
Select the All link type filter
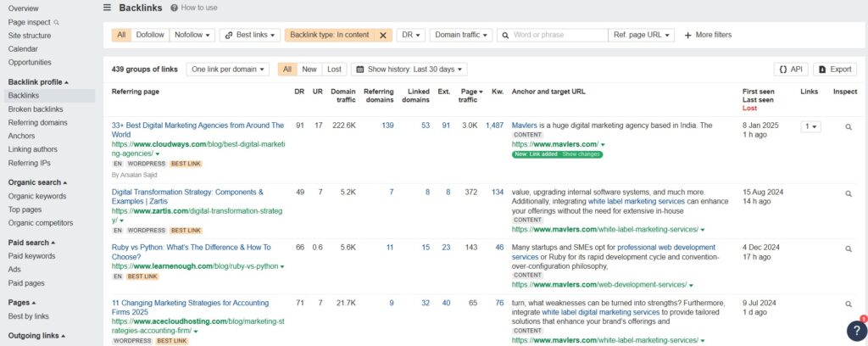click(x=121, y=35)
